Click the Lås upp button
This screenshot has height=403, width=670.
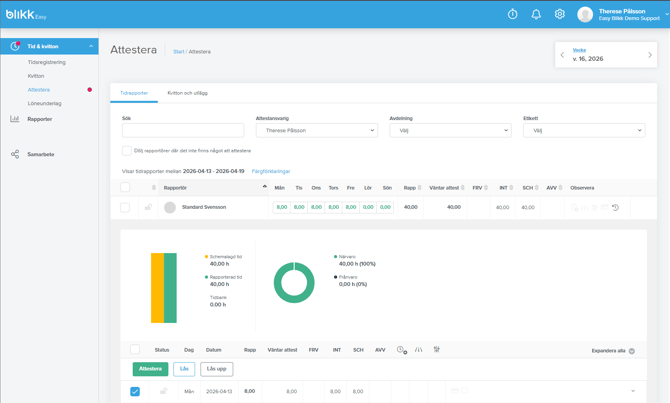216,369
